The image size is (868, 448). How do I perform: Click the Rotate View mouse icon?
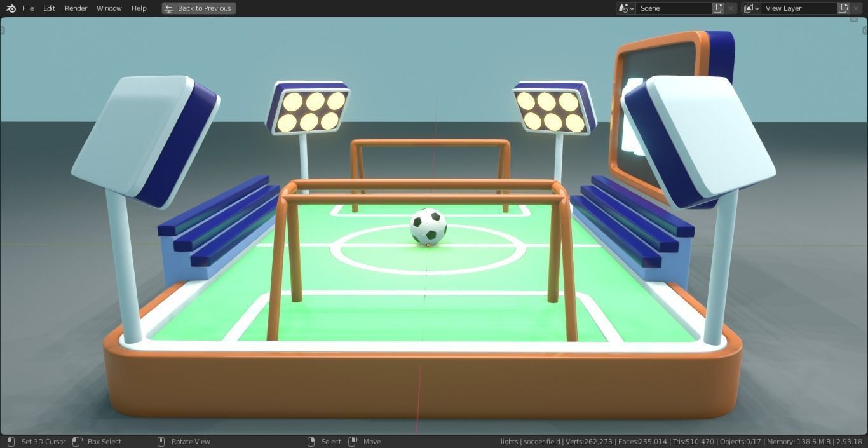161,442
